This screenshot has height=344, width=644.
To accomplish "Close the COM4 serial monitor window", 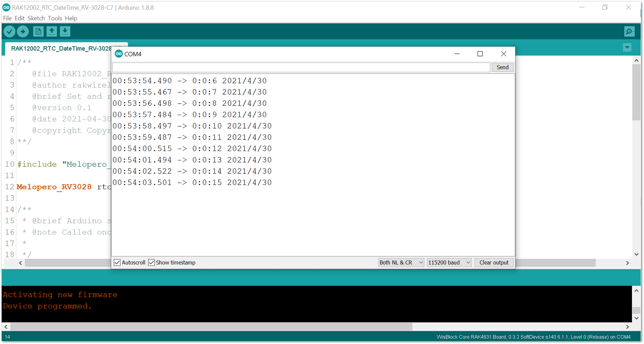I will pyautogui.click(x=503, y=54).
